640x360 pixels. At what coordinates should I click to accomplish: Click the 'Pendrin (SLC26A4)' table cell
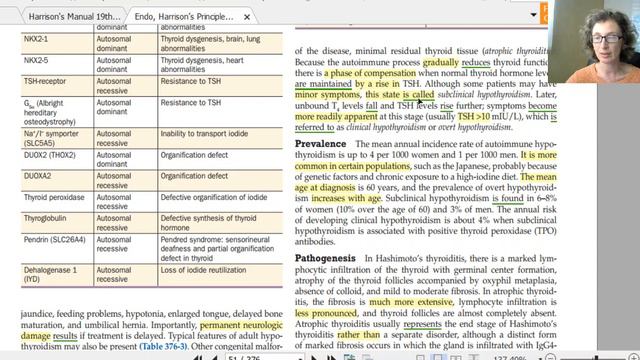tap(57, 249)
